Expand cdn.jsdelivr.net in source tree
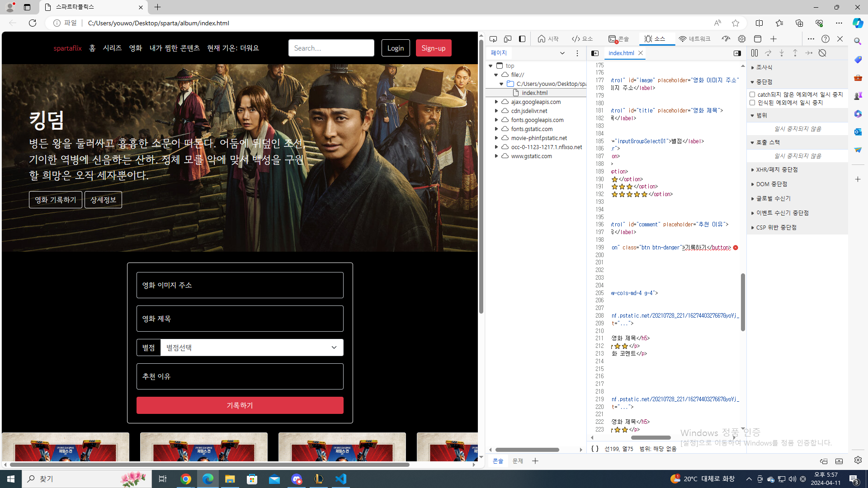 point(496,111)
